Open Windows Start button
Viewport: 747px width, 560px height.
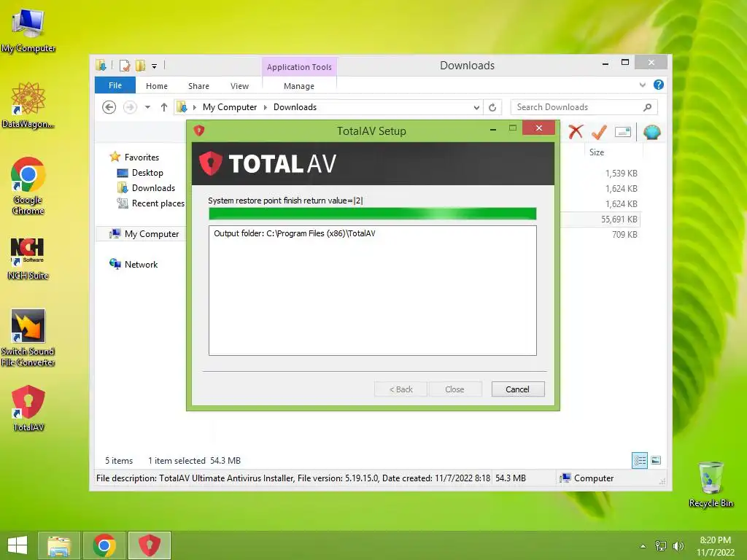click(x=18, y=545)
